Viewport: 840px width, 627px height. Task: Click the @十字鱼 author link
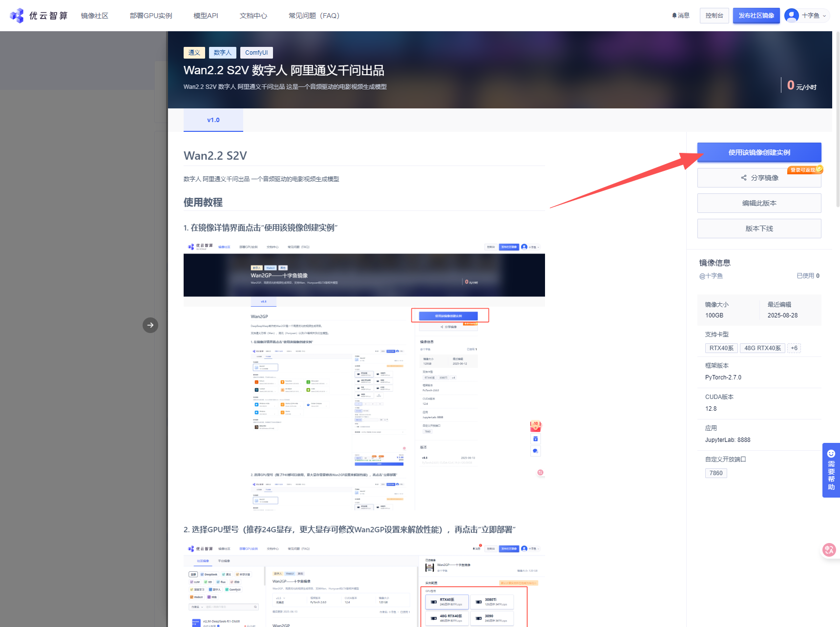click(x=711, y=276)
